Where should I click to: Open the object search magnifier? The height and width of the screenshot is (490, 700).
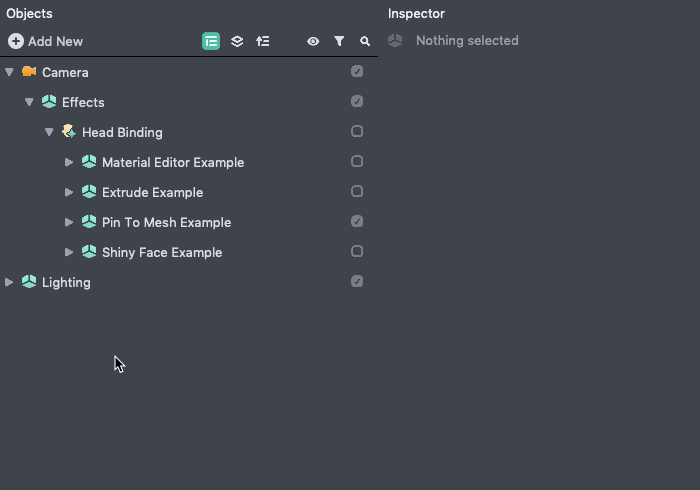(365, 41)
